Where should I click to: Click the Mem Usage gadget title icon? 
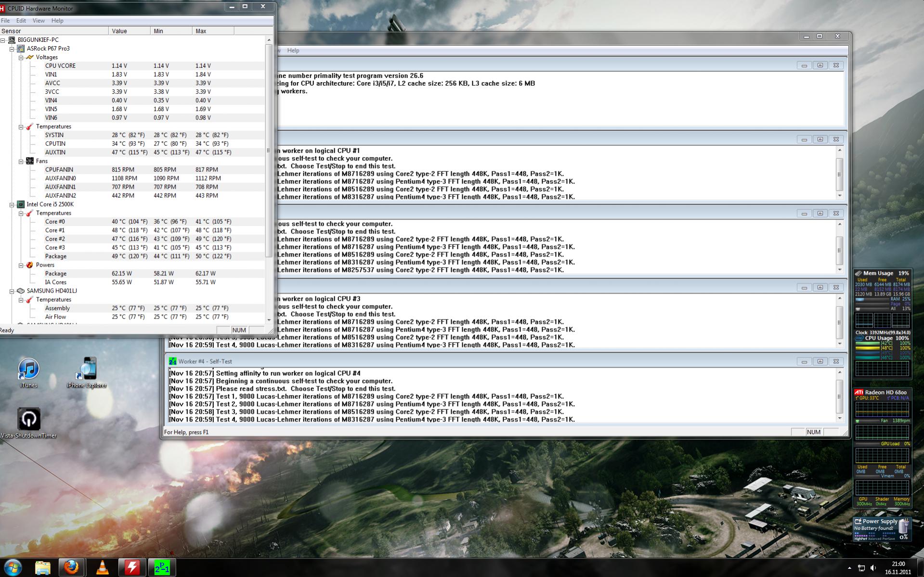859,273
